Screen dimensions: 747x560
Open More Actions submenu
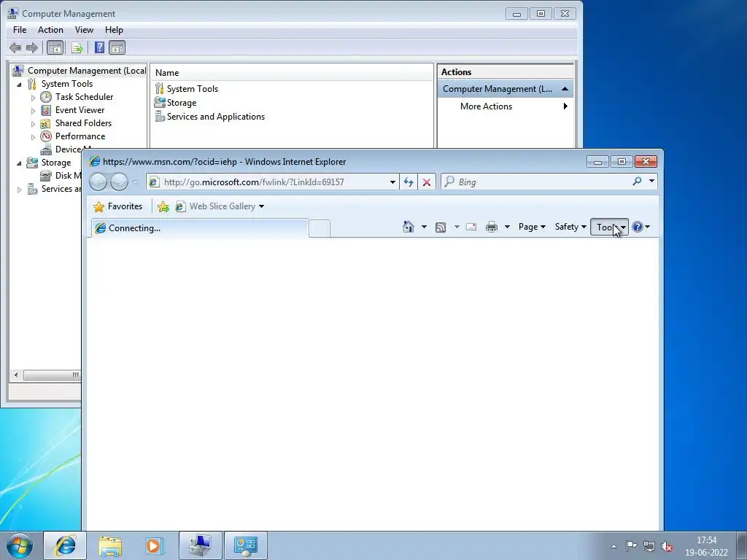pos(506,106)
